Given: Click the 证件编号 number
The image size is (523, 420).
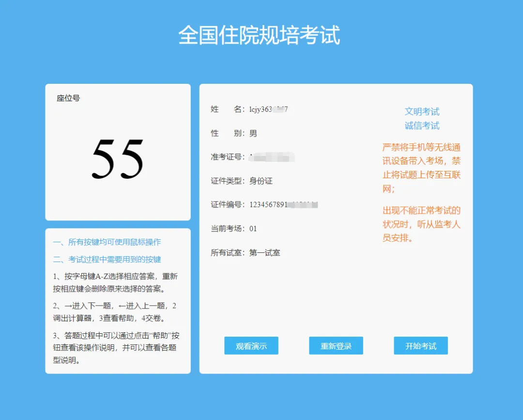Looking at the screenshot, I should tap(283, 204).
